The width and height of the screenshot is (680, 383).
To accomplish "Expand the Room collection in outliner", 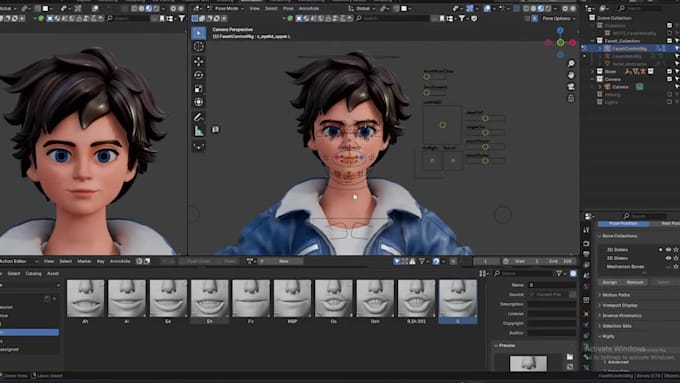I will tap(592, 71).
